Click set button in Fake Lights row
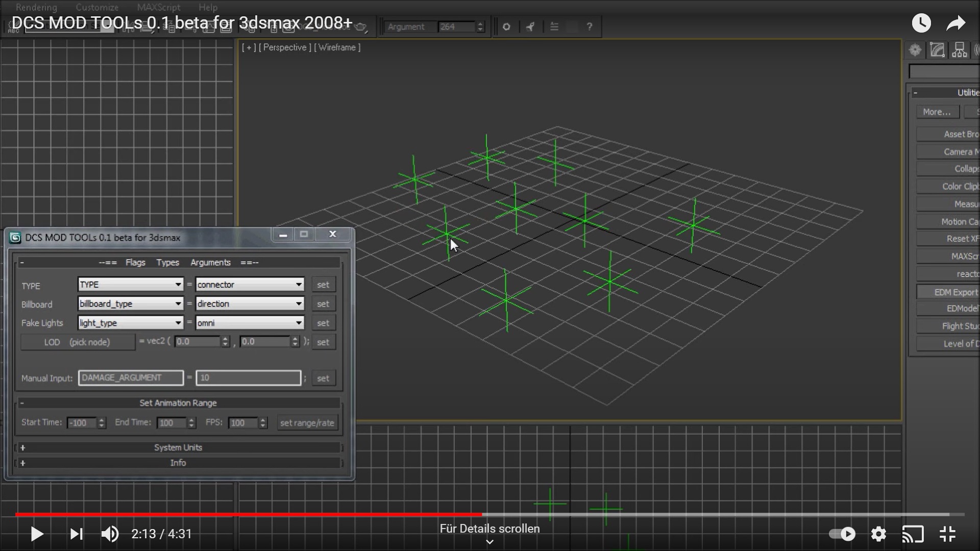 coord(323,323)
